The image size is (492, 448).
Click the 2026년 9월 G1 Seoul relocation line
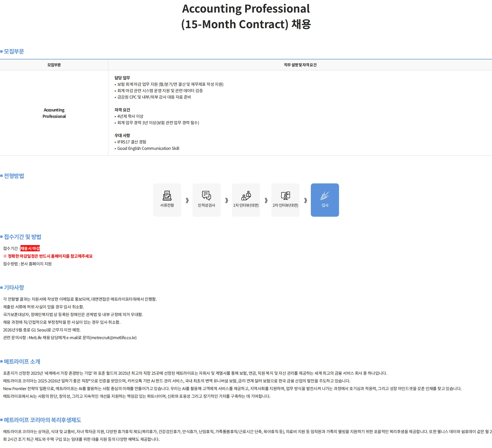42,330
